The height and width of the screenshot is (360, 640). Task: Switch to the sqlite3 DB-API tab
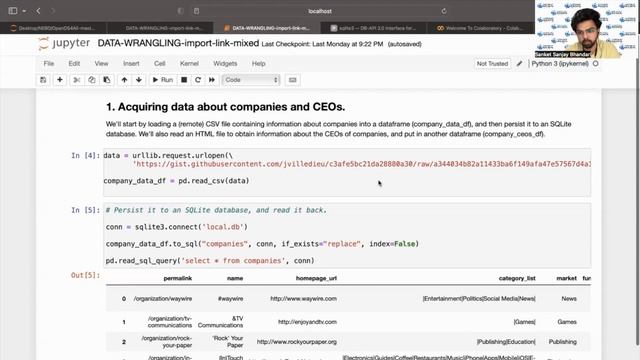pyautogui.click(x=373, y=28)
